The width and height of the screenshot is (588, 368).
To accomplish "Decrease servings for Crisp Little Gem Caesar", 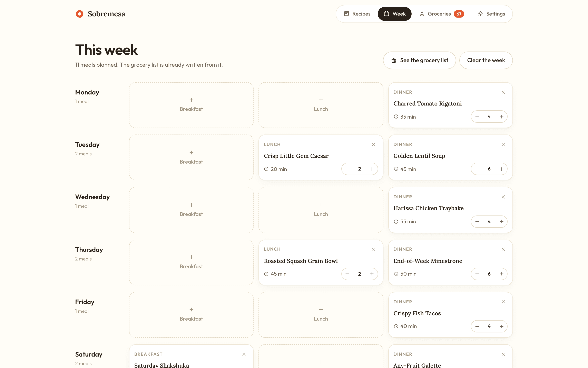I will [347, 169].
